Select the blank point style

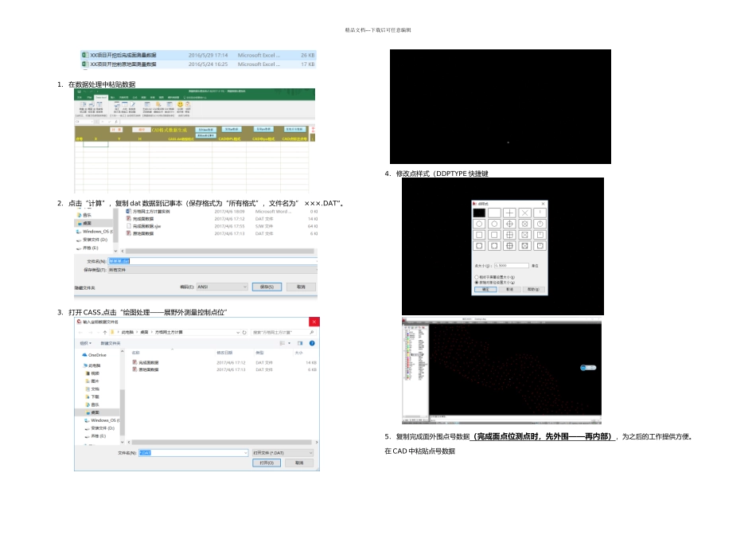tap(494, 213)
